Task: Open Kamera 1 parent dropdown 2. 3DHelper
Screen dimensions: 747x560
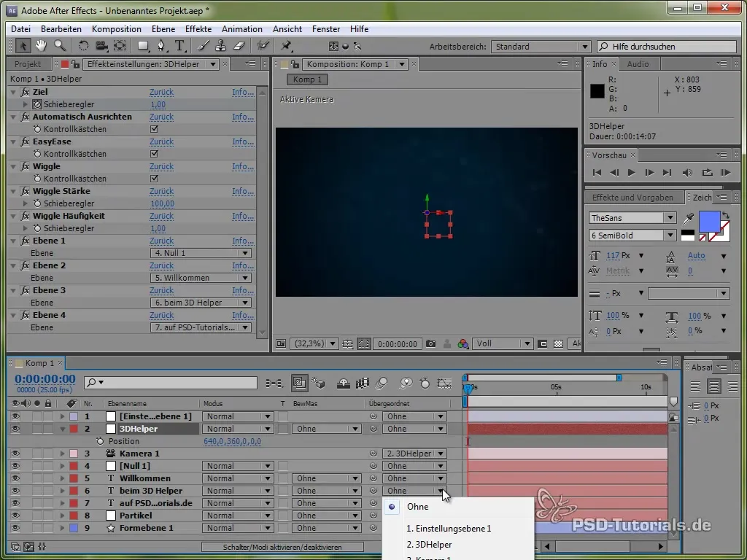Action: (x=414, y=454)
